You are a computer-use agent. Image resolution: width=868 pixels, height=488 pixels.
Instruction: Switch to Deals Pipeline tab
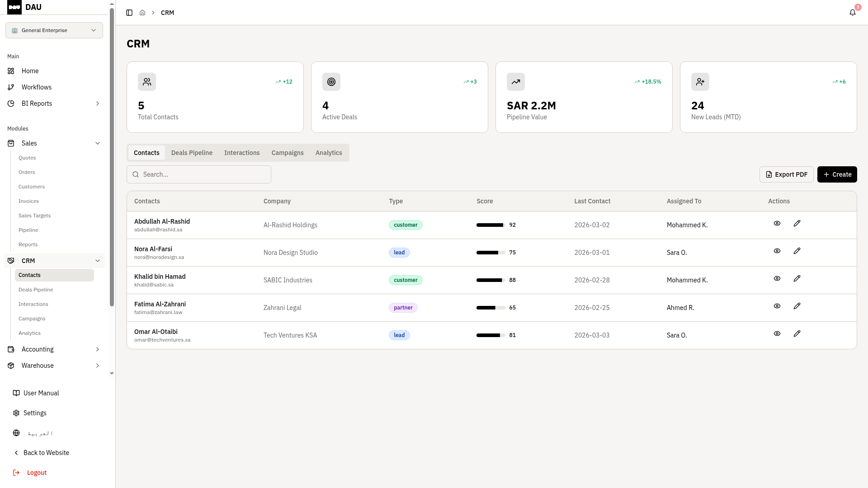point(192,153)
